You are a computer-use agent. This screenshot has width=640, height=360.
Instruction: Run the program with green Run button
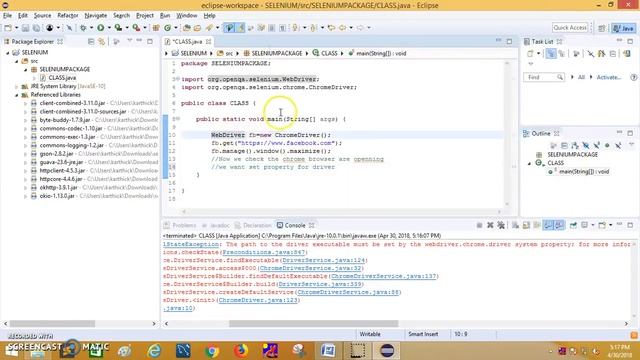point(100,28)
